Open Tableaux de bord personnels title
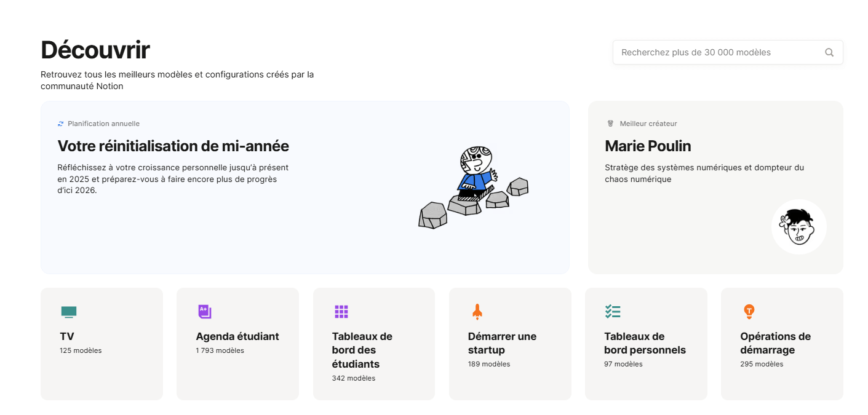The width and height of the screenshot is (868, 415). (645, 343)
